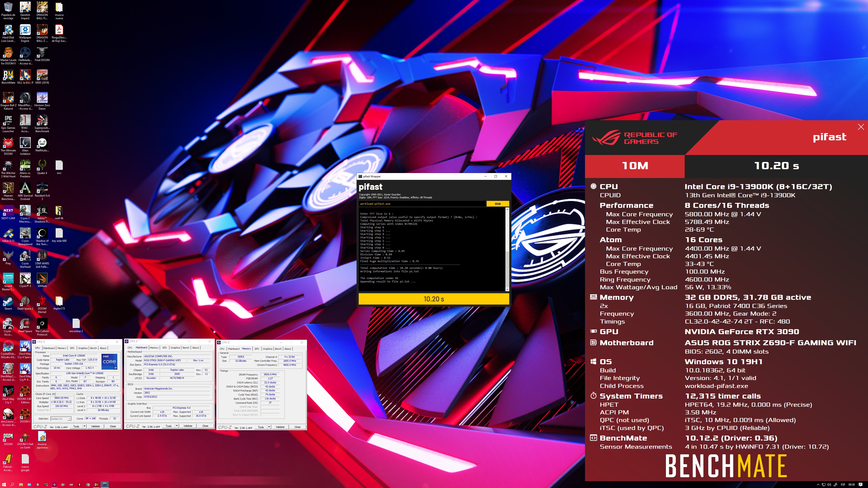
Task: Open Tools dropdown arrow in Memory CPU-Z window
Action: [x=269, y=427]
